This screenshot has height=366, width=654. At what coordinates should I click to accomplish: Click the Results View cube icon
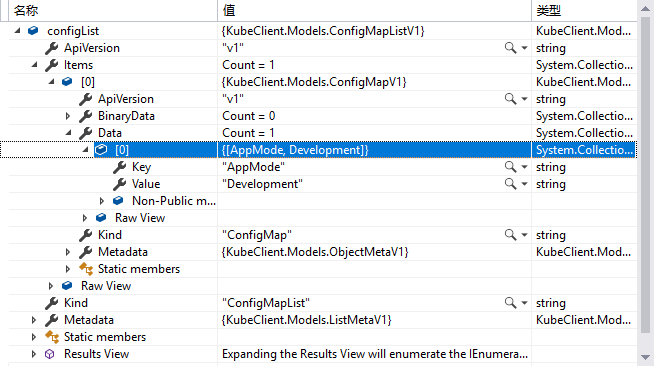50,354
